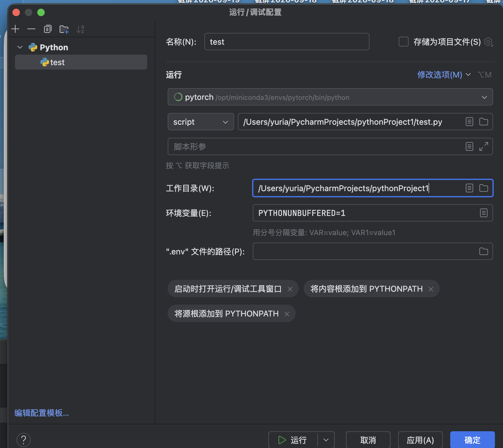The image size is (503, 448).
Task: Sort configurations alphabetically
Action: coord(80,29)
